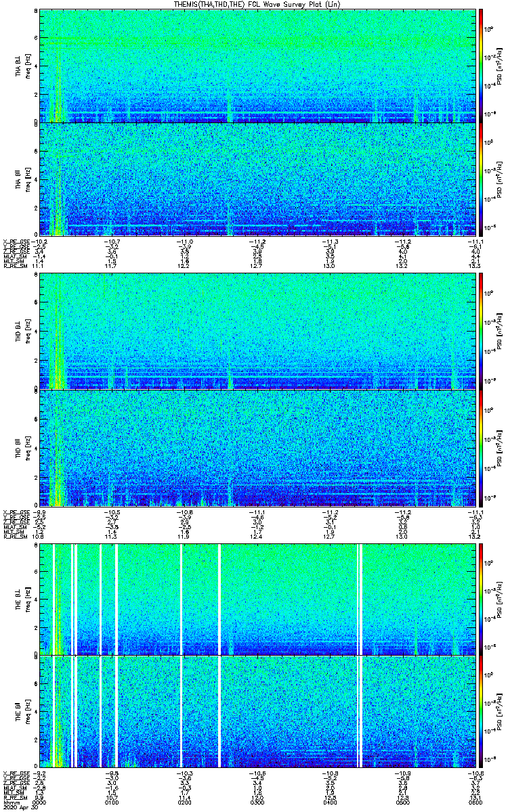Click inside the THA B-perpendicular spectrogram panel
The height and width of the screenshot is (812, 508).
pyautogui.click(x=257, y=66)
